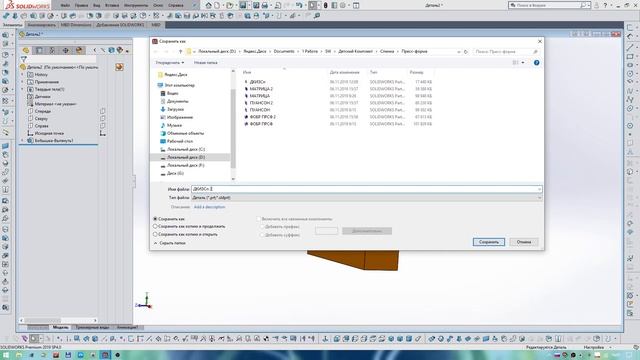This screenshot has width=640, height=360.
Task: Open the FeatureManager design tree tab icon
Action: coord(26,50)
